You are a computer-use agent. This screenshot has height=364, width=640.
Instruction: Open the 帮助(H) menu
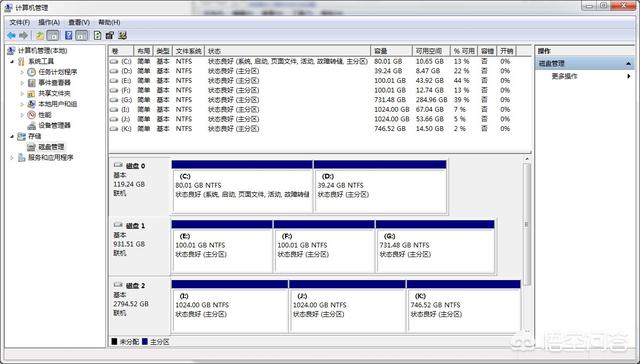[x=109, y=22]
